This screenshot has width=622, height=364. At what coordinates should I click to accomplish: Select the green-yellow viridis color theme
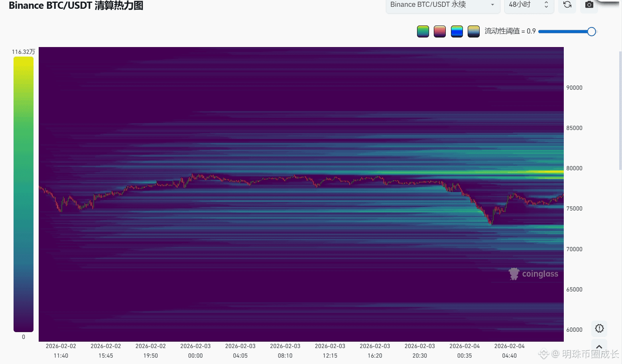click(x=423, y=31)
